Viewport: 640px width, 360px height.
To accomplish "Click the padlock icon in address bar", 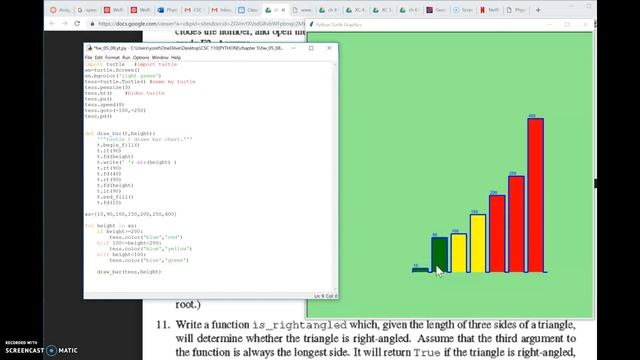I will click(x=92, y=24).
